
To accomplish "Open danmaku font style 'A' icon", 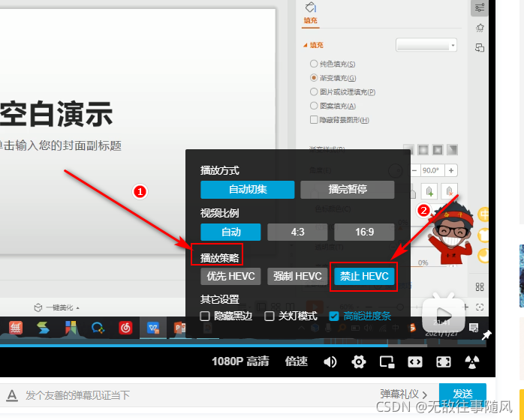I will [12, 396].
